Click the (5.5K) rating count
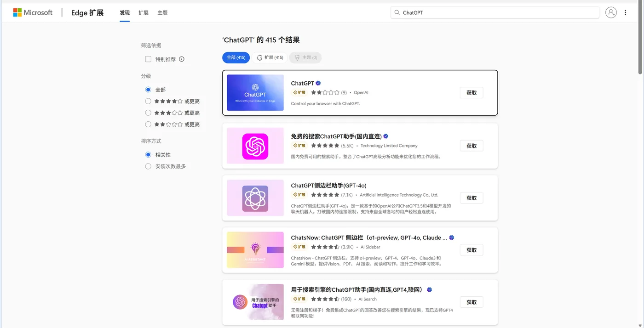Image resolution: width=644 pixels, height=328 pixels. pyautogui.click(x=347, y=146)
